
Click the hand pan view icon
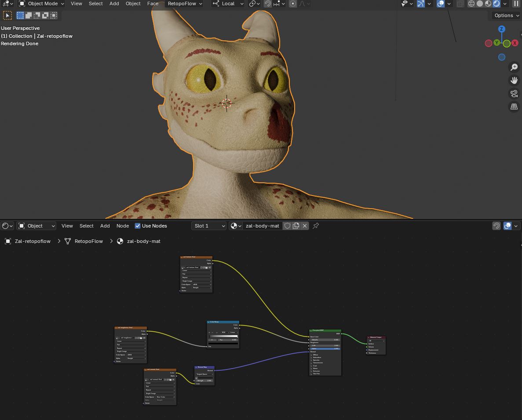click(514, 80)
